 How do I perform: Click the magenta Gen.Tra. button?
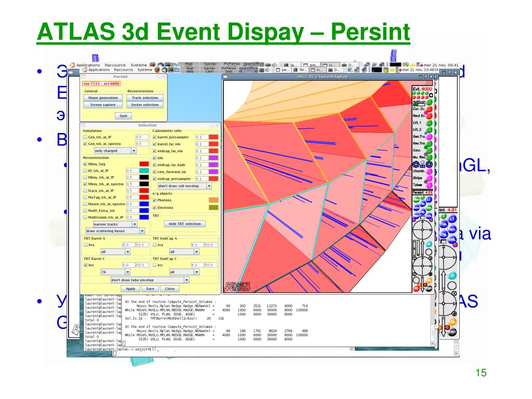click(429, 137)
